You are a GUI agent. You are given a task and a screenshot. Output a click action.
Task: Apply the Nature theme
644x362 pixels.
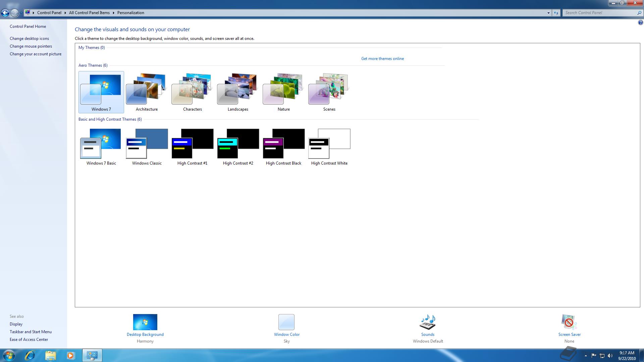283,92
